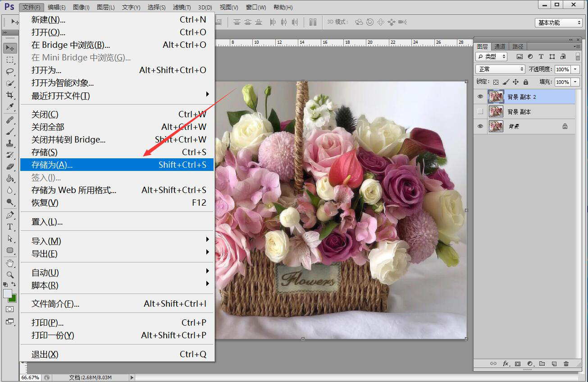The image size is (588, 382).
Task: Click the link layers chain icon
Action: [493, 364]
